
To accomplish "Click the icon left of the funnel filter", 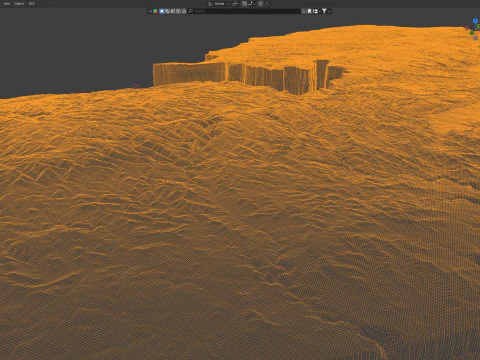I will coord(315,11).
